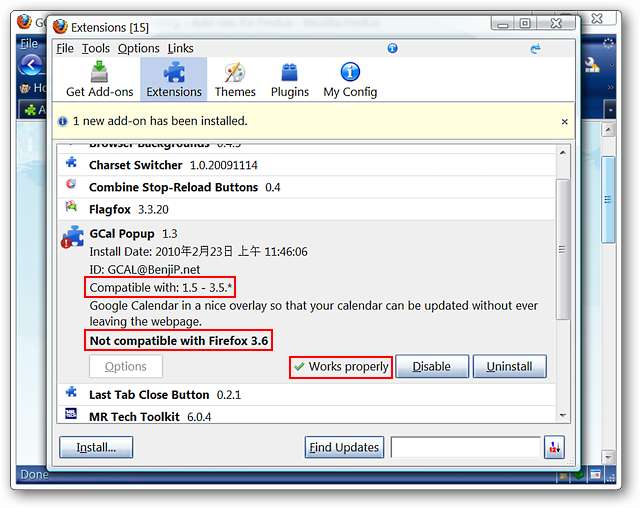640x508 pixels.
Task: Click the Find Updates button
Action: (344, 447)
